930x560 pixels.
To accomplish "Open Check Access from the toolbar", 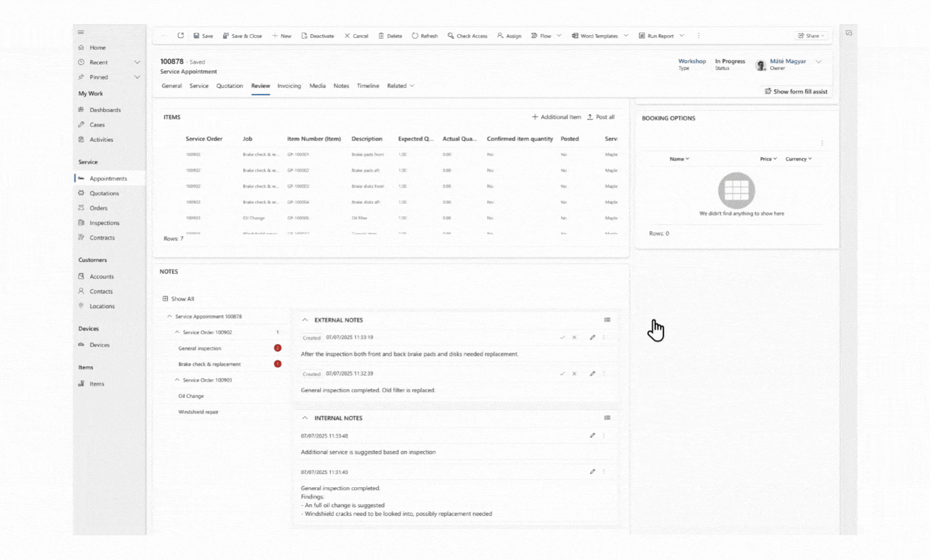I will (x=467, y=36).
